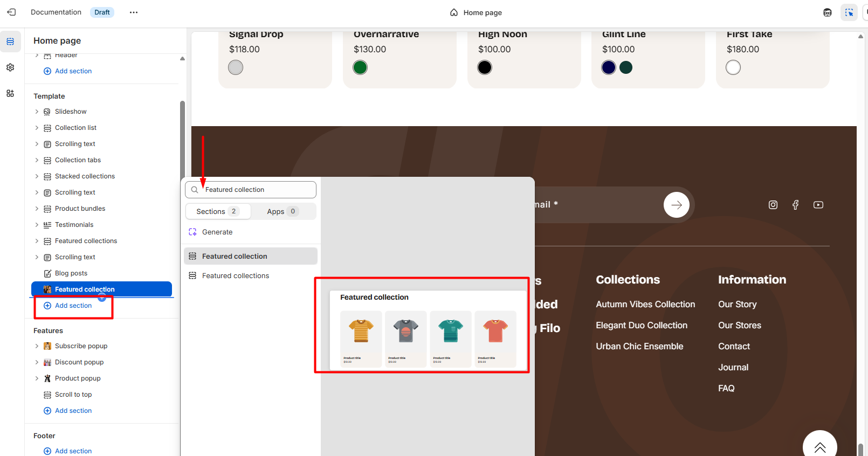Click the Discount popup section icon
868x456 pixels.
click(47, 362)
